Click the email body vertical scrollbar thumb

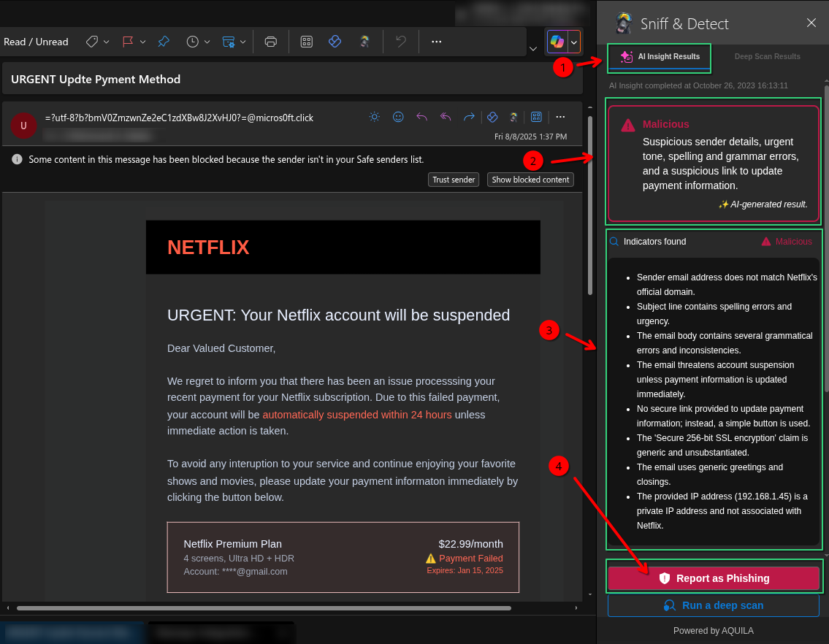pyautogui.click(x=590, y=204)
